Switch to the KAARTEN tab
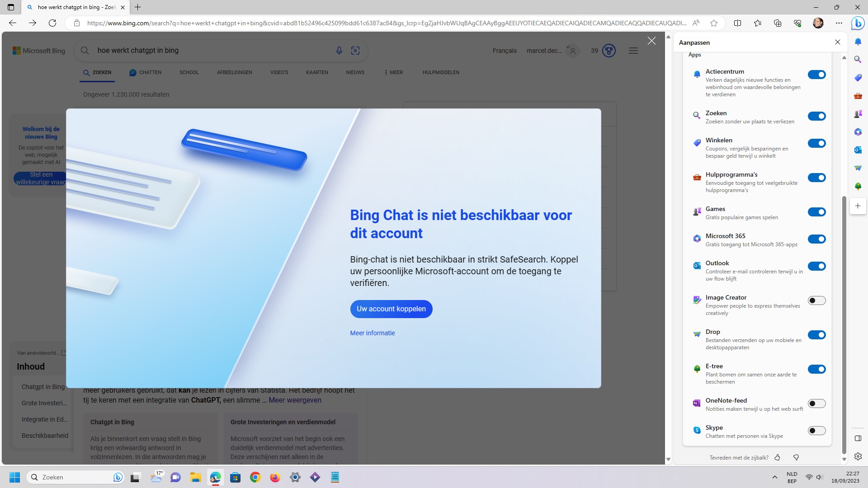 tap(317, 72)
